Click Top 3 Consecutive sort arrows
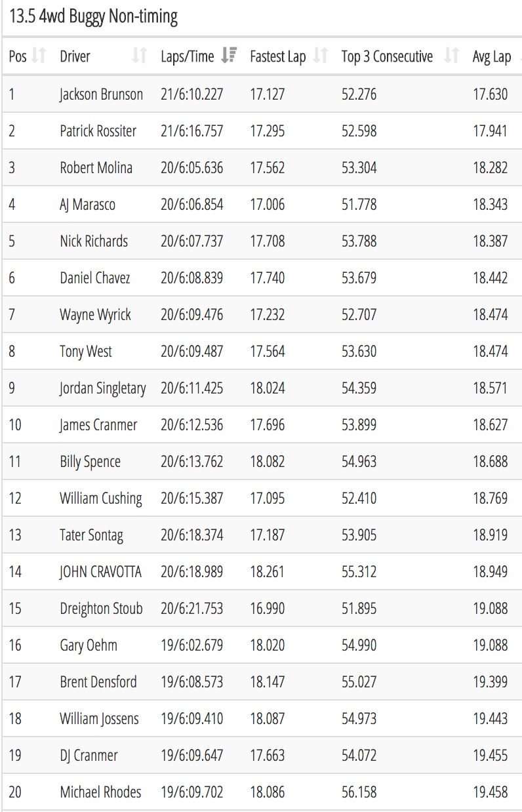 click(x=451, y=56)
